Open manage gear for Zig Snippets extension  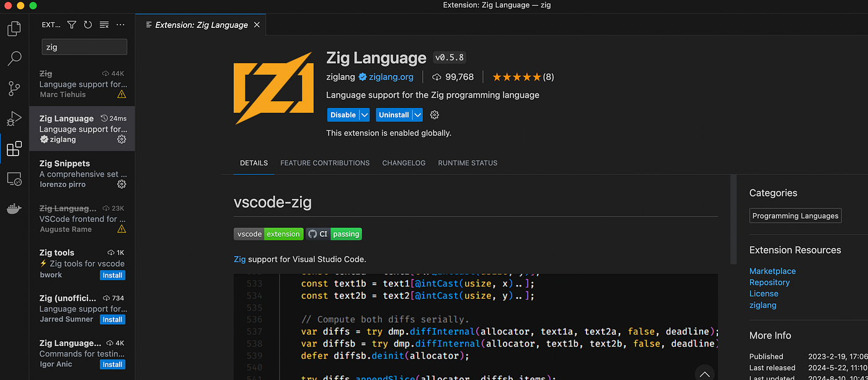[x=122, y=184]
